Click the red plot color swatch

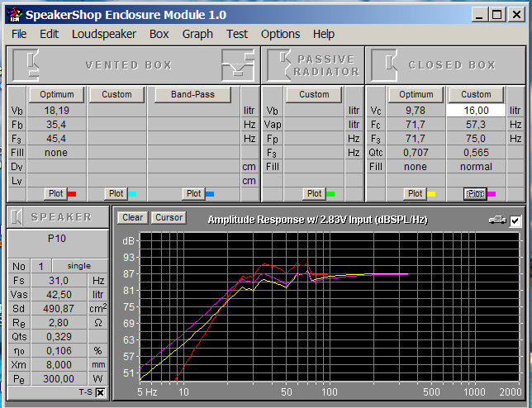tap(72, 194)
